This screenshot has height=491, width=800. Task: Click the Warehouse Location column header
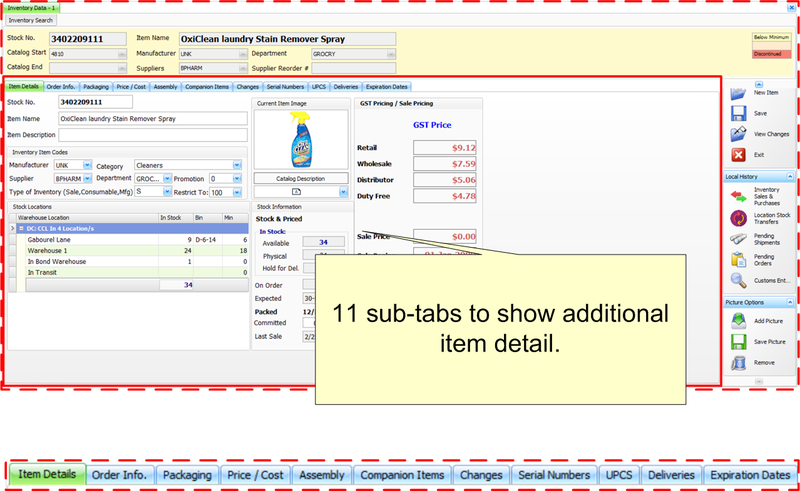87,217
